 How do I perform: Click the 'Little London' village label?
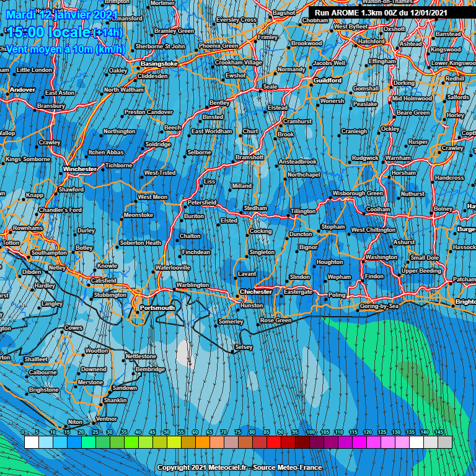point(34,70)
